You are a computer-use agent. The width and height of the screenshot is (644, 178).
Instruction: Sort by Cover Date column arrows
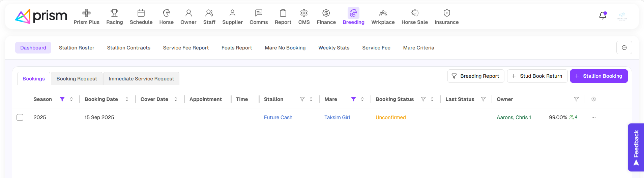click(176, 99)
